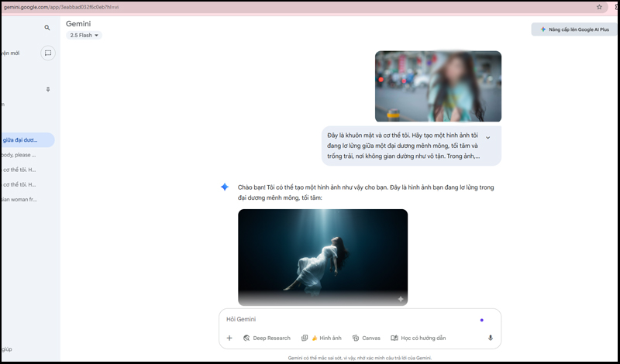Toggle the Deep Research tool
This screenshot has height=364, width=620.
click(x=267, y=338)
